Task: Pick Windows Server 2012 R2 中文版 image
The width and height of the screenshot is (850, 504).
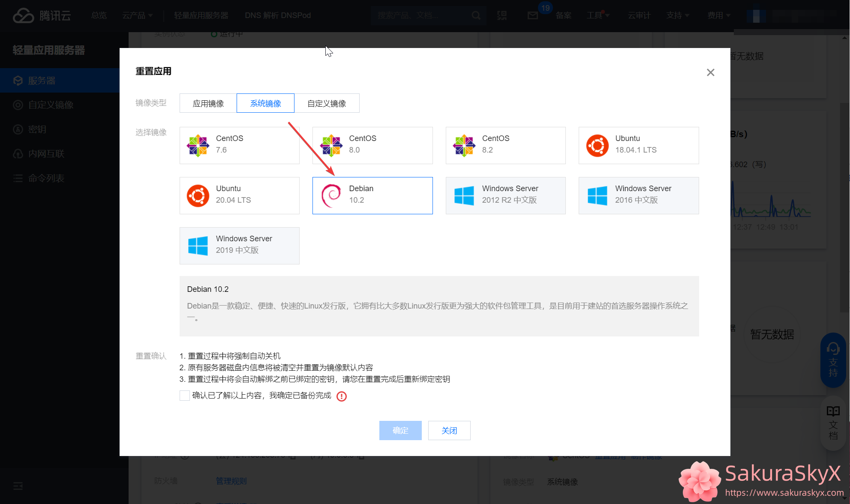Action: tap(505, 195)
